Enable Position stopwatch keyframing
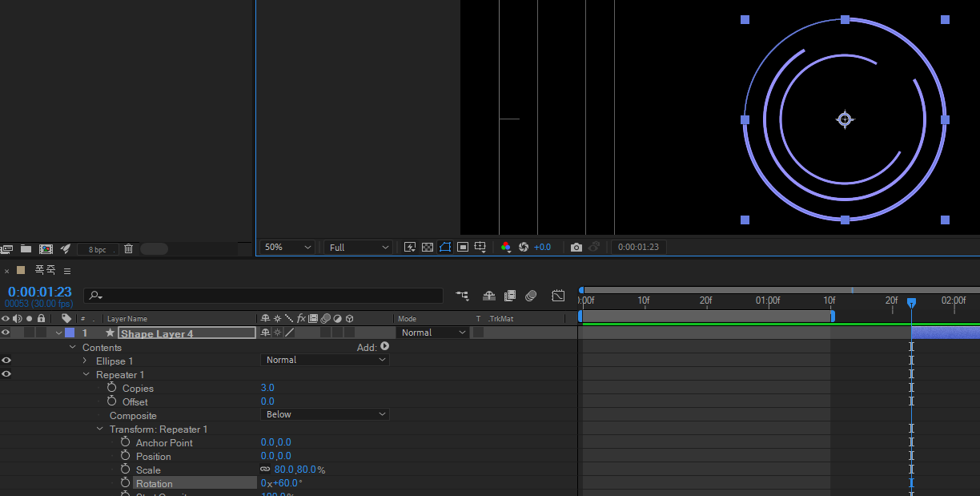Screen dimensions: 980x496 [125, 456]
